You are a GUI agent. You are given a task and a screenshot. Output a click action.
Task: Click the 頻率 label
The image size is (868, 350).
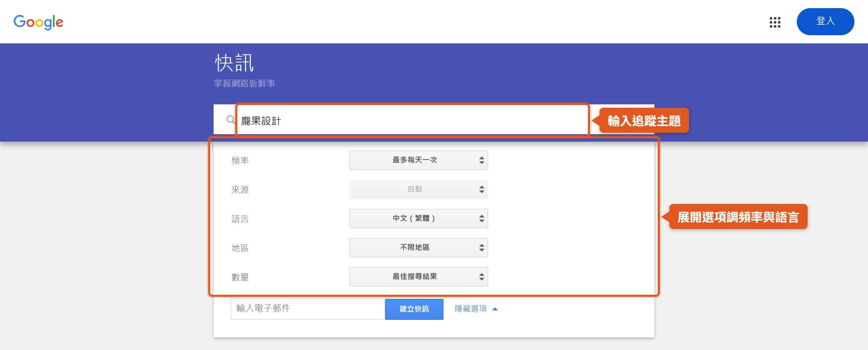pos(240,161)
